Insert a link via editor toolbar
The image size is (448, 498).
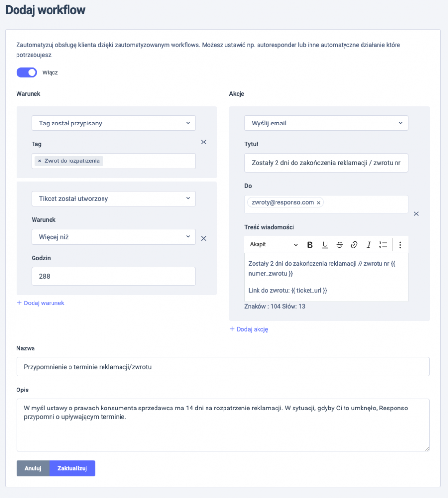click(354, 245)
